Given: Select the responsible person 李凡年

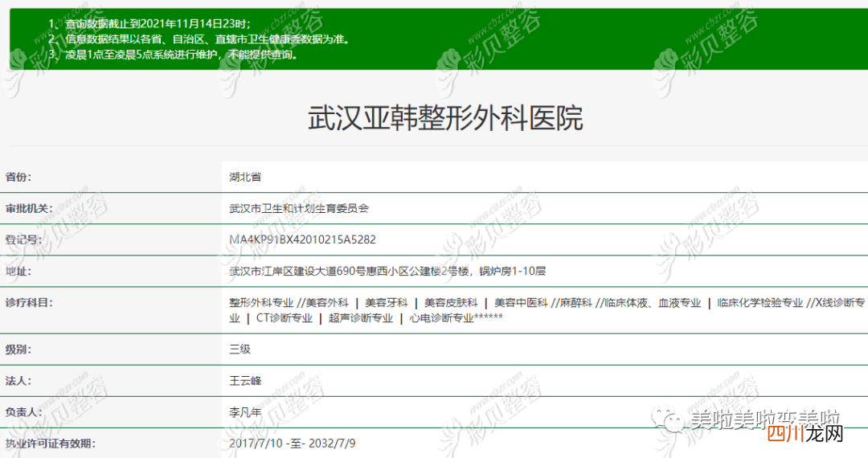Looking at the screenshot, I should pos(245,413).
